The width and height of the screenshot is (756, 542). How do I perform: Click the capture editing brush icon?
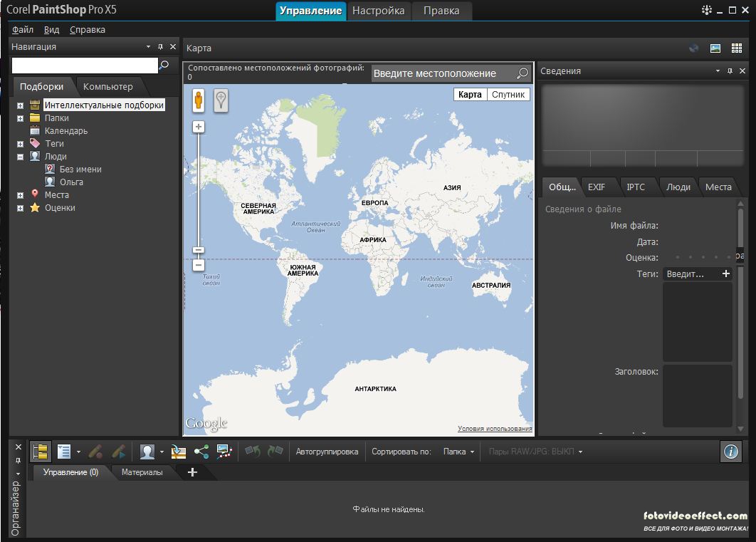point(95,452)
